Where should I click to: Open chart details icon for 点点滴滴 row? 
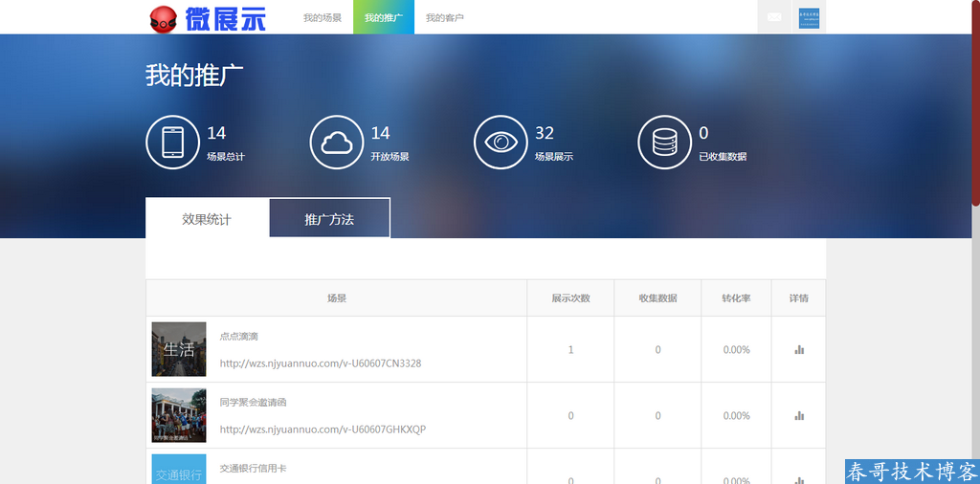click(799, 350)
